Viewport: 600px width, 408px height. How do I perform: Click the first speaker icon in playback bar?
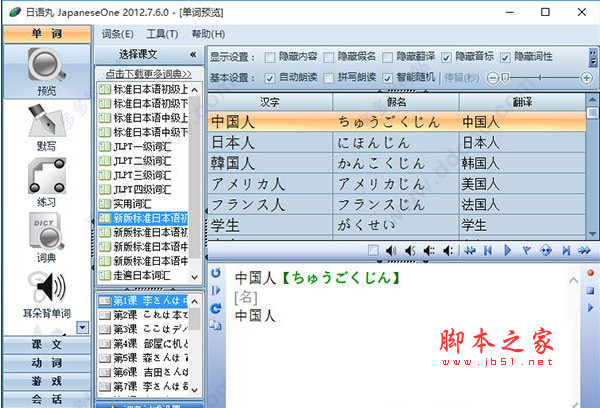[391, 251]
